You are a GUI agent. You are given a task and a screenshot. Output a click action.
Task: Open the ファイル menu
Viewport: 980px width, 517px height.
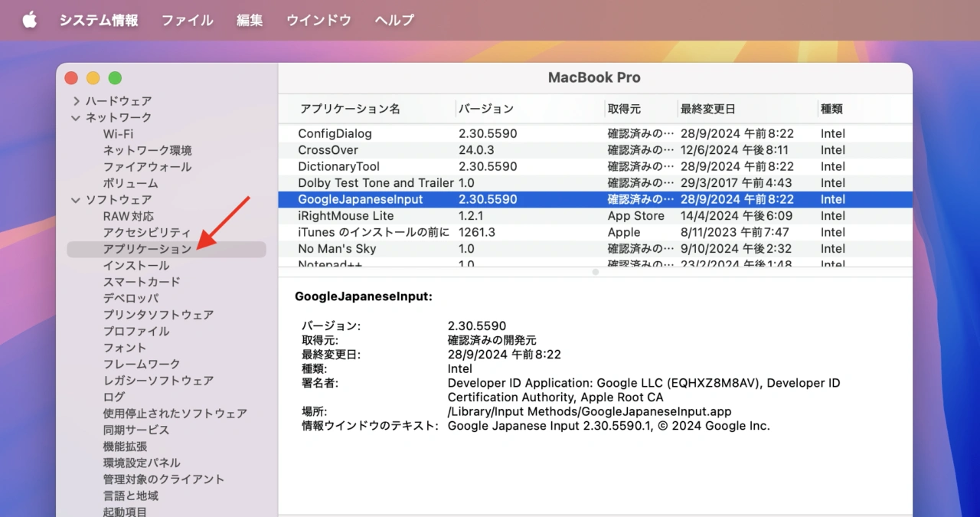click(187, 21)
